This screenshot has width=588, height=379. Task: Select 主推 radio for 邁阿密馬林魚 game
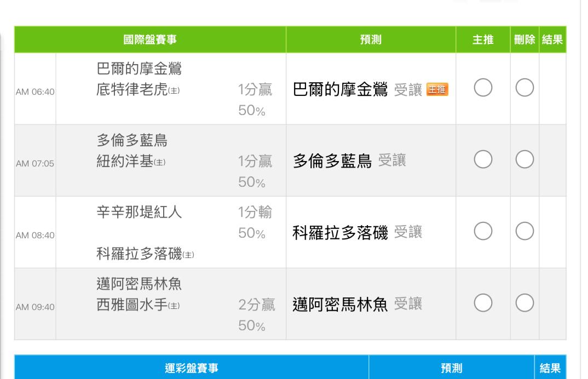483,303
